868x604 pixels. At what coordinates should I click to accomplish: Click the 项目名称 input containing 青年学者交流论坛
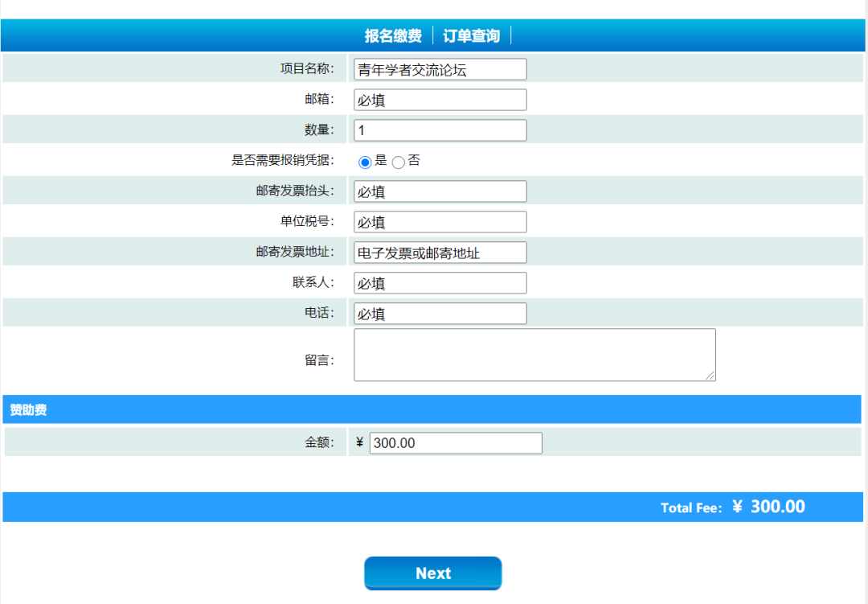click(x=440, y=68)
